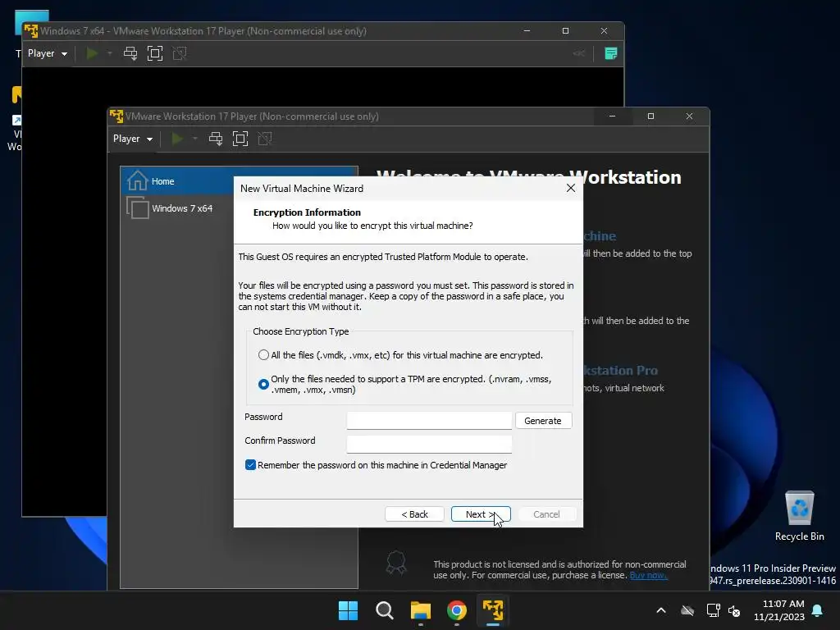Close the New Virtual Machine Wizard dialog

(571, 188)
